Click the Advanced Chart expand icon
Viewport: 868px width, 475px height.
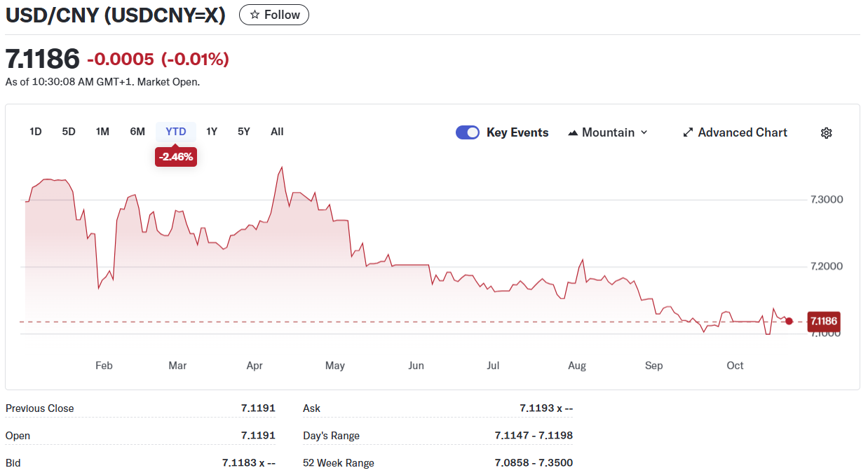[688, 132]
